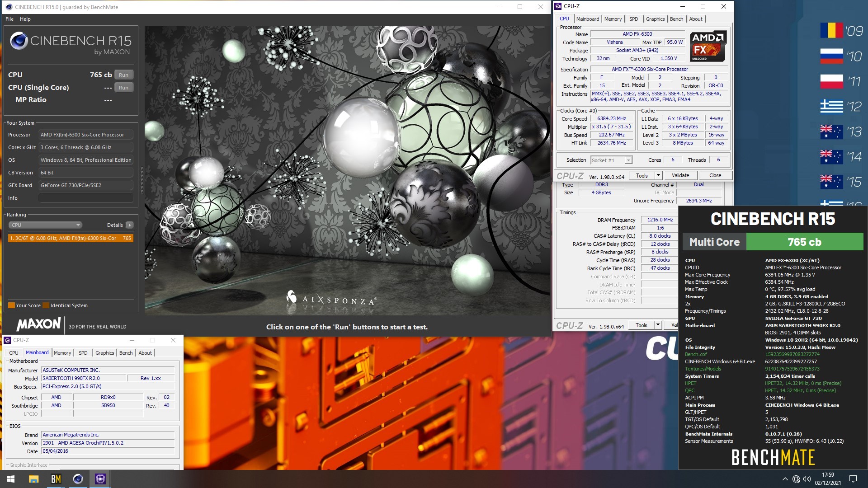Open the Help menu in Cinebench
Image resolution: width=868 pixels, height=488 pixels.
tap(25, 19)
